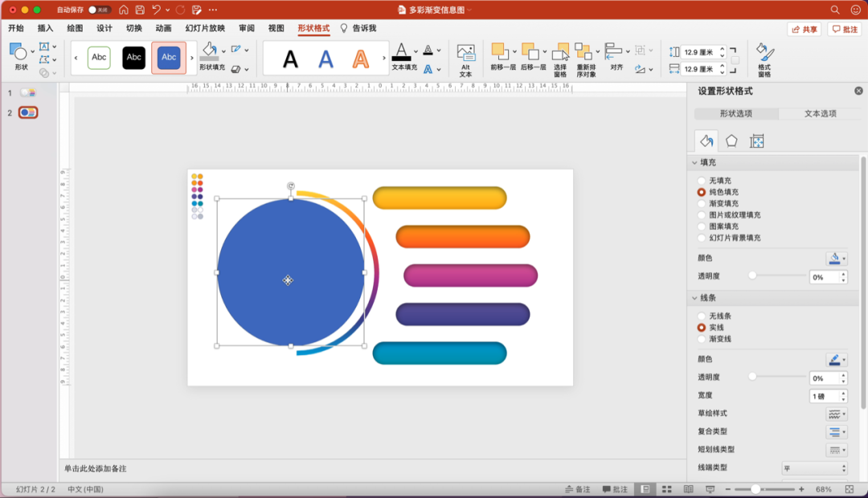The width and height of the screenshot is (868, 498).
Task: Select 渐变填充 gradient fill radio button
Action: point(702,204)
